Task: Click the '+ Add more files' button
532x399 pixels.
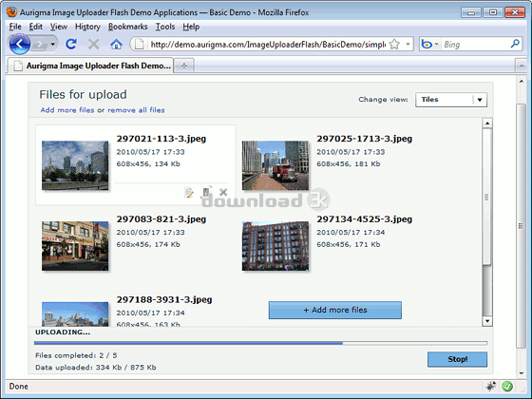Action: pyautogui.click(x=334, y=310)
